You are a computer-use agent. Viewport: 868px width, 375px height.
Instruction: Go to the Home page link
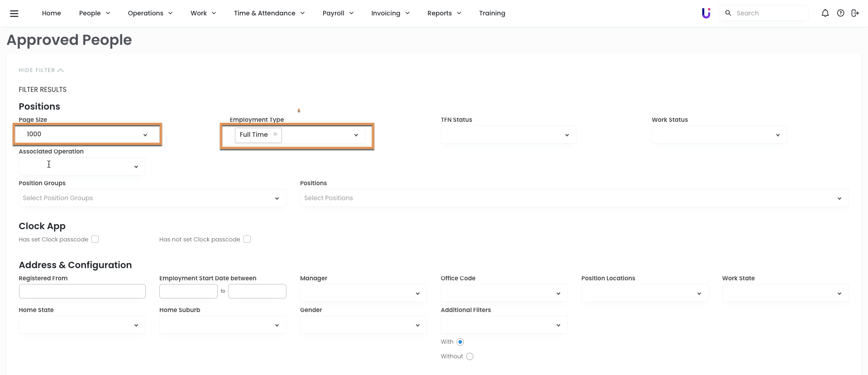(51, 13)
